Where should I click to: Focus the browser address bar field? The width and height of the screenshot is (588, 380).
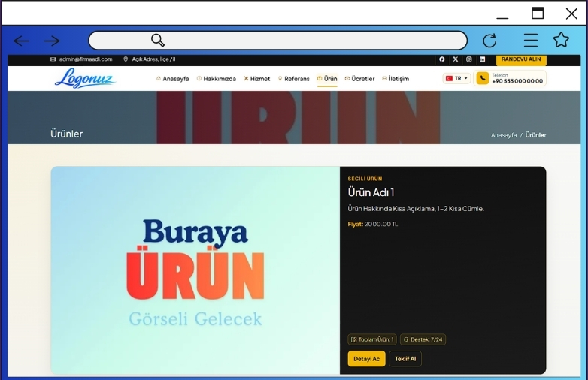278,40
